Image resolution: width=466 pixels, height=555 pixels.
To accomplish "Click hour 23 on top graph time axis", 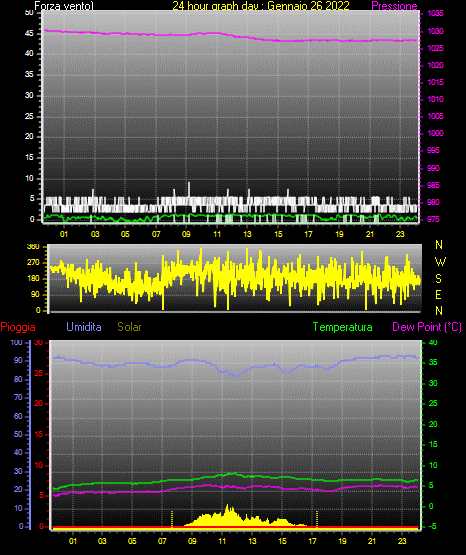I will pyautogui.click(x=400, y=234).
